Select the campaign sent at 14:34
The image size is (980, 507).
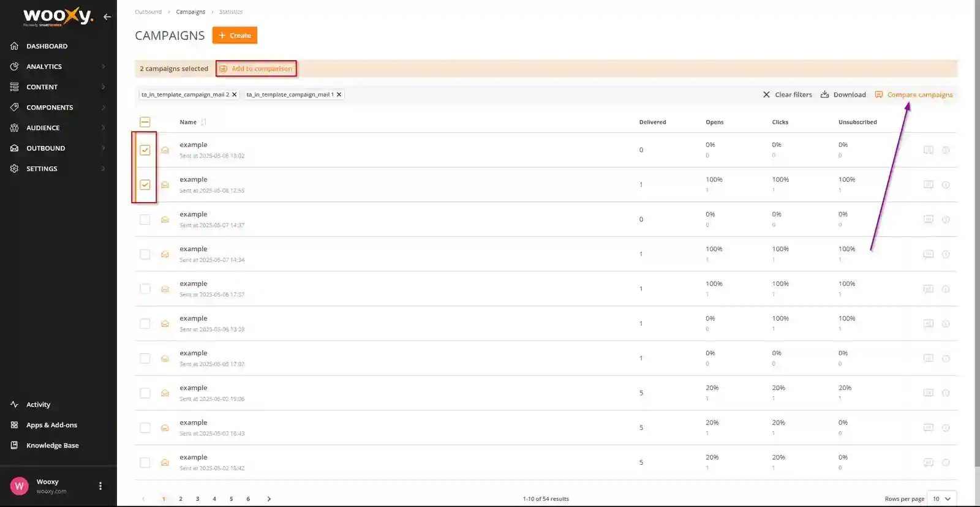point(145,254)
